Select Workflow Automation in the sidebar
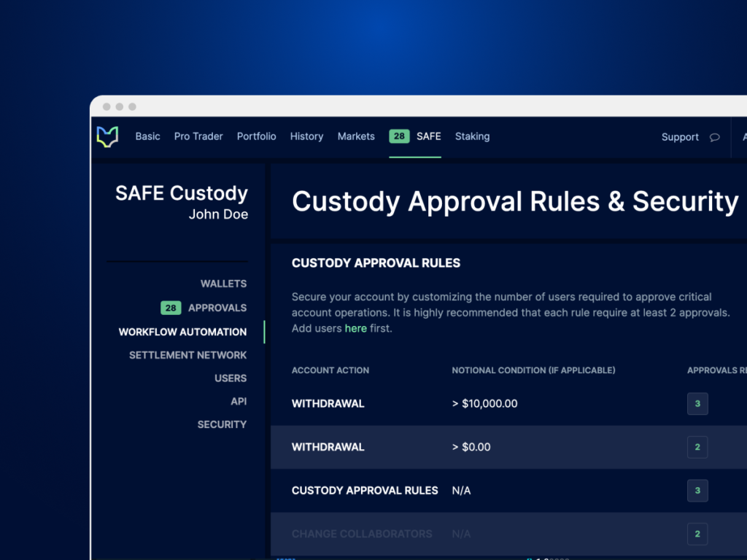Viewport: 747px width, 560px height. 182,332
